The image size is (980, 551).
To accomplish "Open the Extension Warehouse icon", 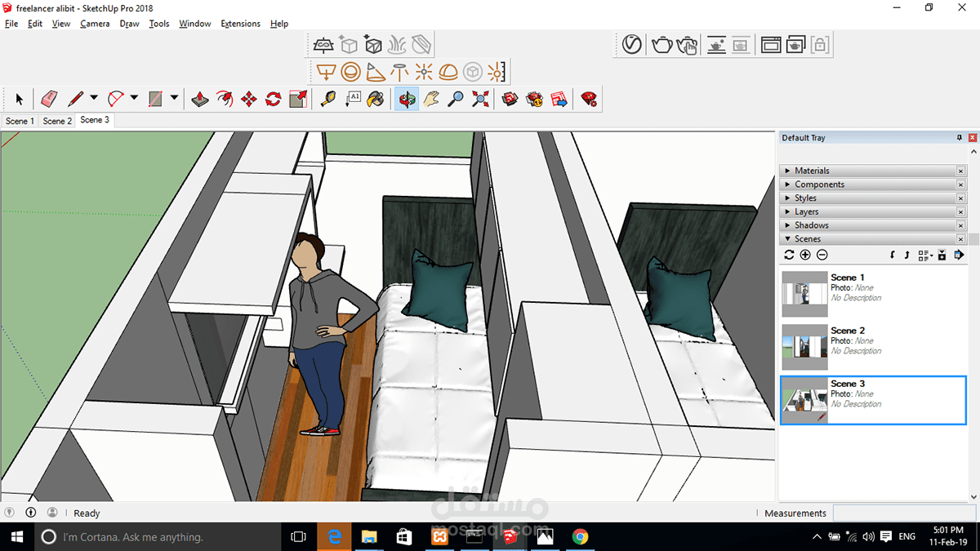I will point(535,99).
